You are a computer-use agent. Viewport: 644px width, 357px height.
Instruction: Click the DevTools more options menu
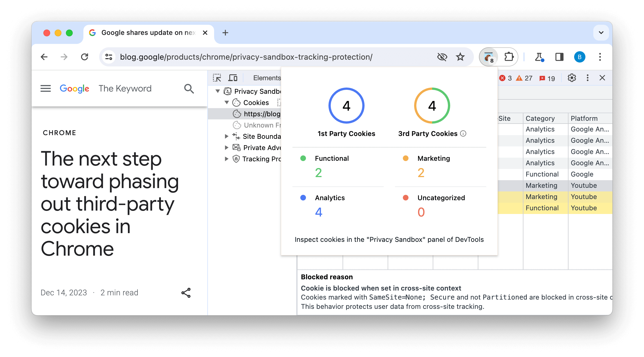[588, 78]
